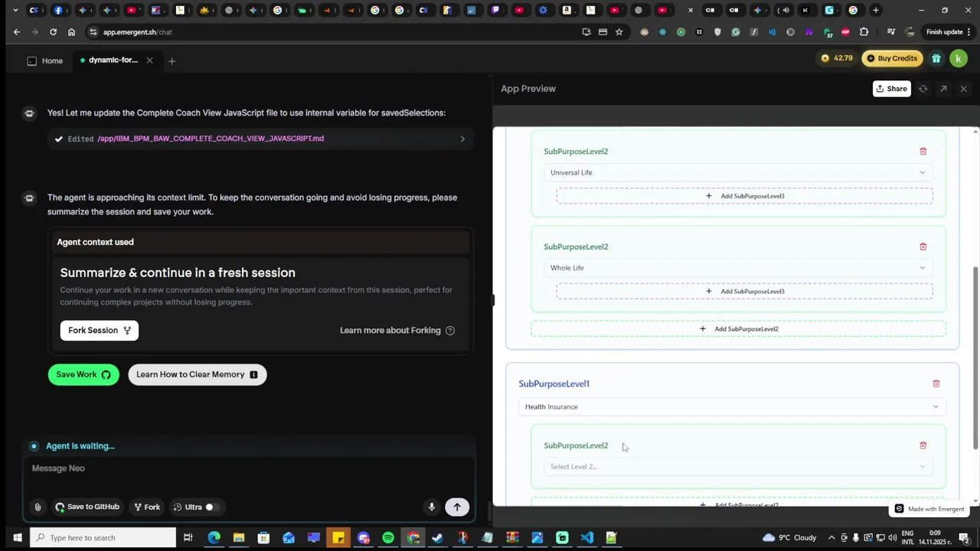Open the Universal Life level 2 dropdown
980x551 pixels.
tap(738, 172)
